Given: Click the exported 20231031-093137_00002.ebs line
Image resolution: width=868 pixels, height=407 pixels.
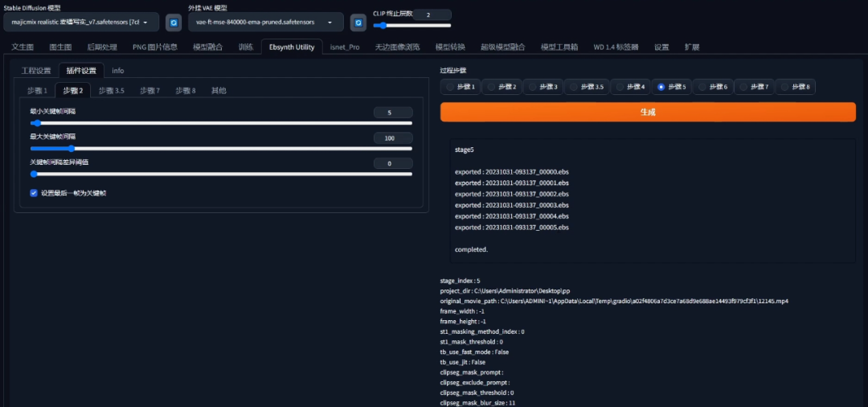Looking at the screenshot, I should click(512, 194).
